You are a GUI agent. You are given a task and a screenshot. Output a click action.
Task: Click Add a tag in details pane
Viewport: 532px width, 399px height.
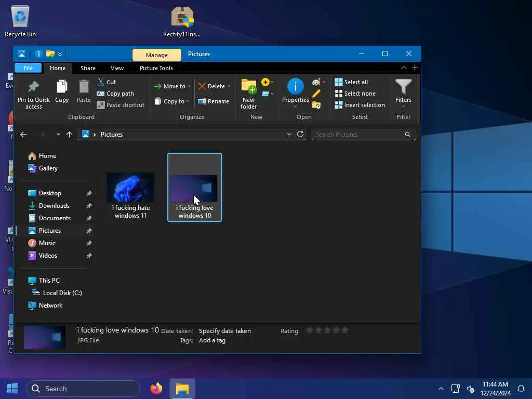[212, 340]
